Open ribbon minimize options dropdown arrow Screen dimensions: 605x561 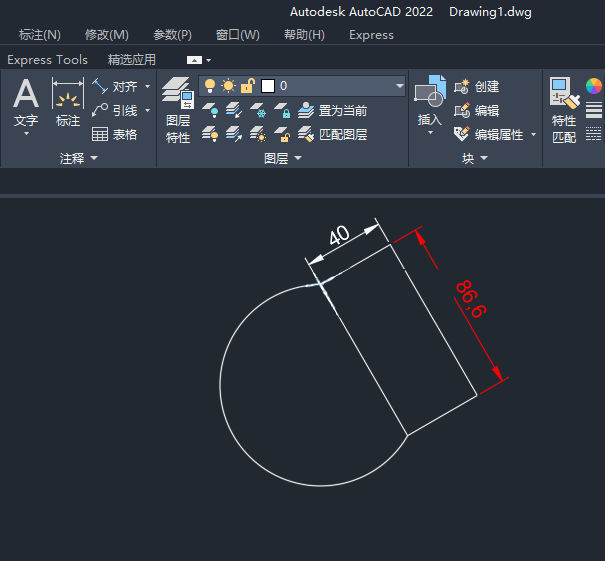click(209, 60)
